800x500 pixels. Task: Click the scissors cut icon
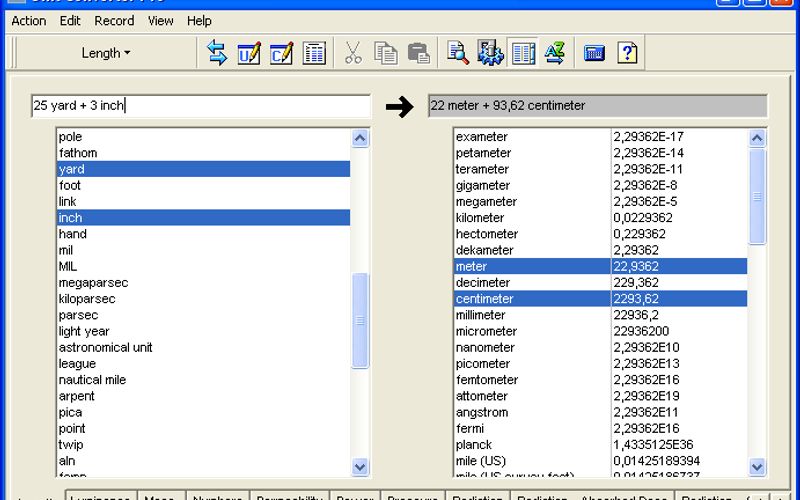pos(353,54)
